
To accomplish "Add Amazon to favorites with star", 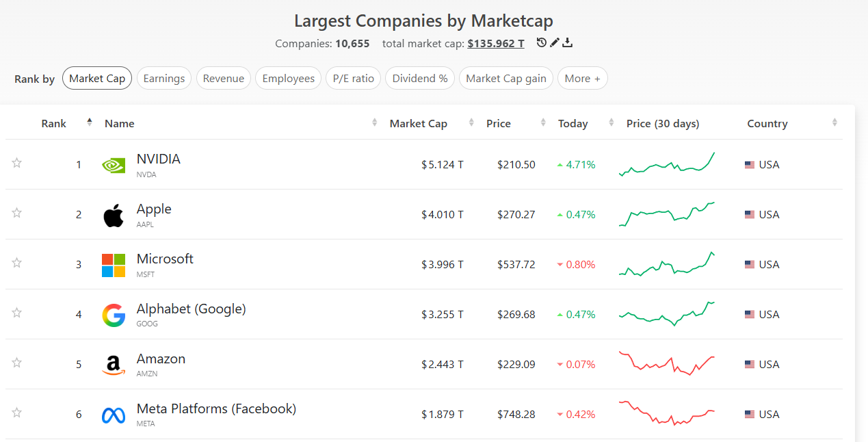I will 17,363.
